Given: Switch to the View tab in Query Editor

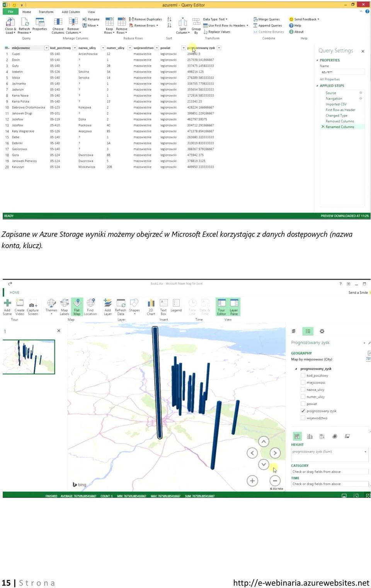Looking at the screenshot, I should [91, 12].
